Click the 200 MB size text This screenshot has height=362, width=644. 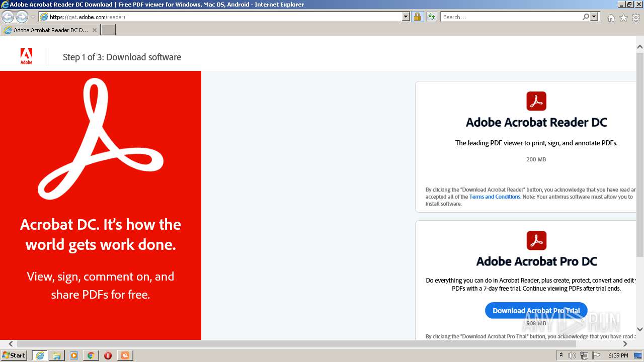pos(536,159)
